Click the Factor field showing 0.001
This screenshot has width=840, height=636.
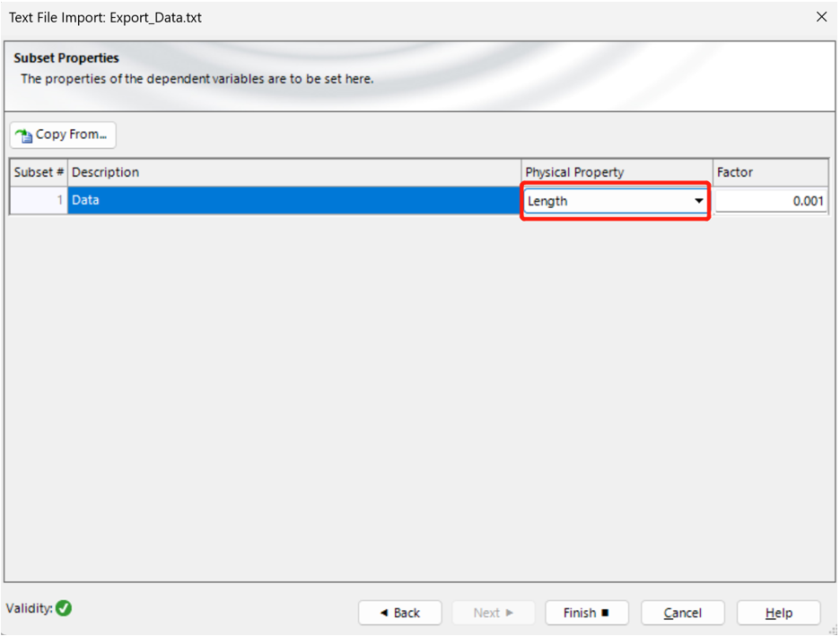pos(771,201)
